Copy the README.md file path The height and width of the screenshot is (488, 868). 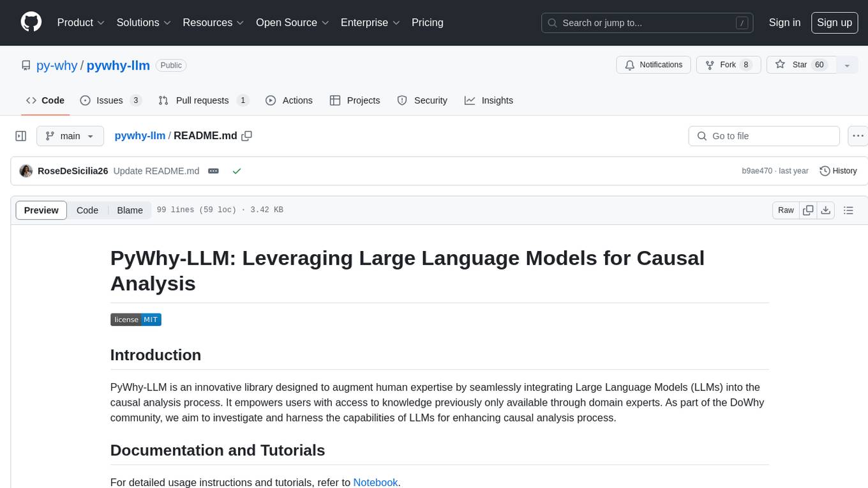tap(247, 136)
